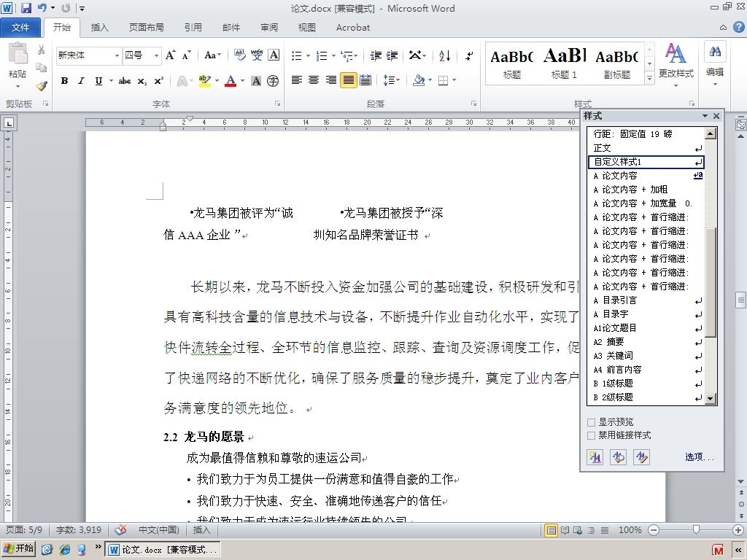Click the character shading icon
Image resolution: width=747 pixels, height=560 pixels.
pos(256,81)
